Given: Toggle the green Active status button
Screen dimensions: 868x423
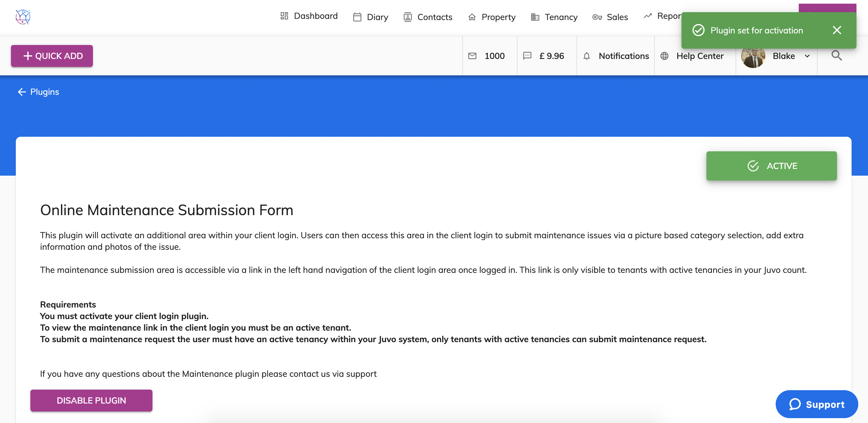Looking at the screenshot, I should (771, 166).
